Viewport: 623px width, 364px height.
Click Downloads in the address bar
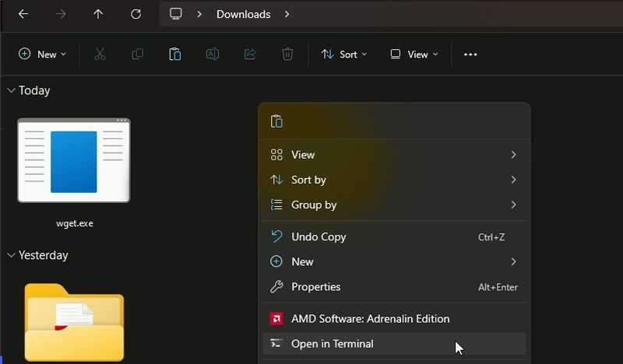point(243,14)
